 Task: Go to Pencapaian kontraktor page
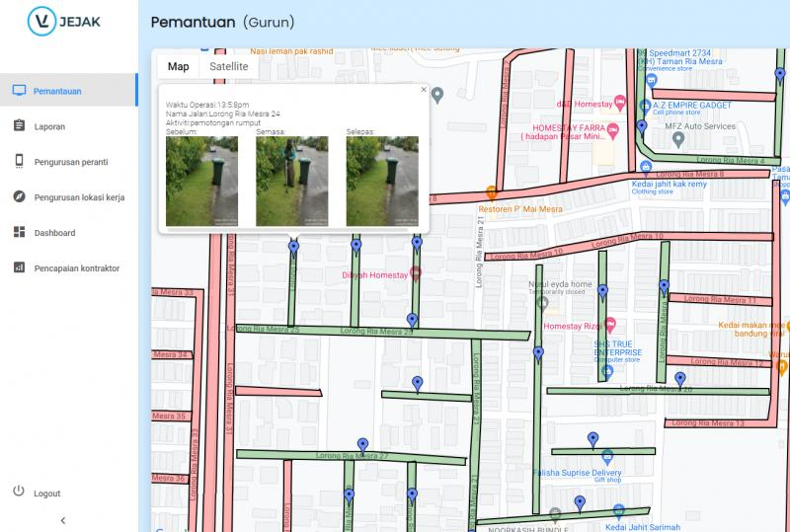76,268
